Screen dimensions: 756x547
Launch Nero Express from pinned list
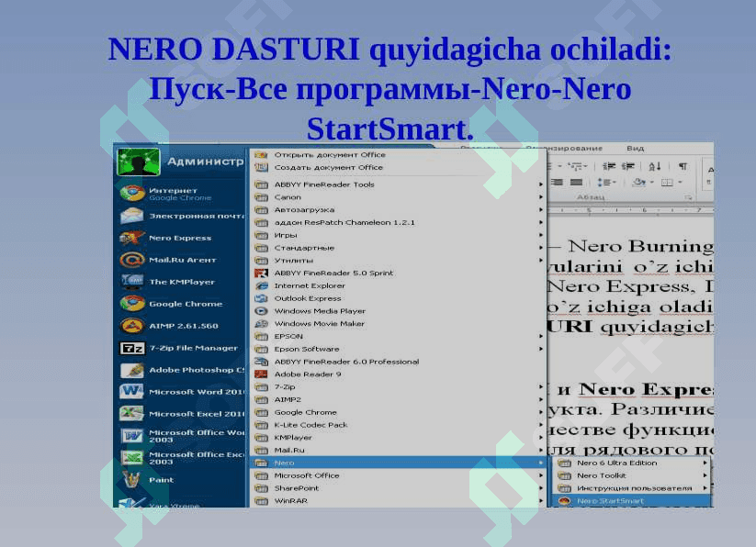coord(181,238)
